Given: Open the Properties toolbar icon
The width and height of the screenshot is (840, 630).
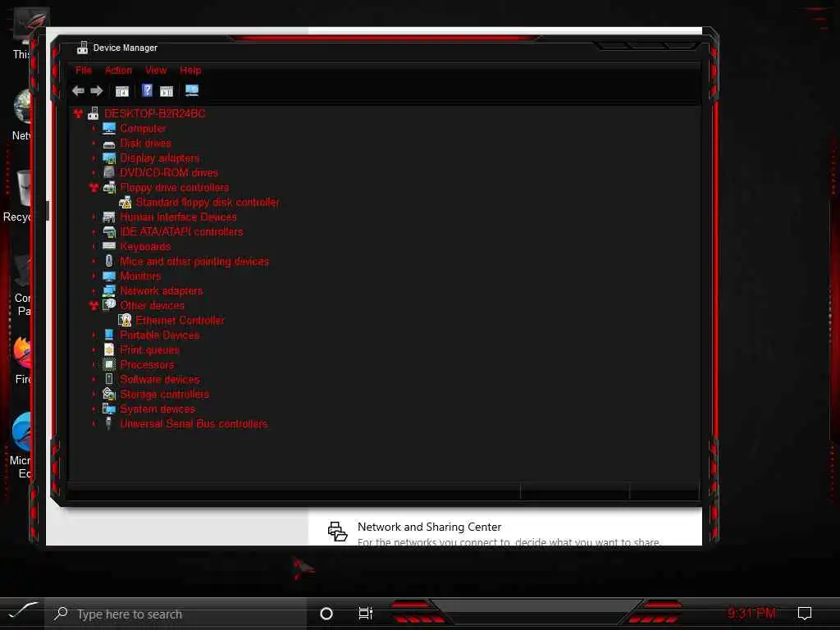Looking at the screenshot, I should point(122,91).
